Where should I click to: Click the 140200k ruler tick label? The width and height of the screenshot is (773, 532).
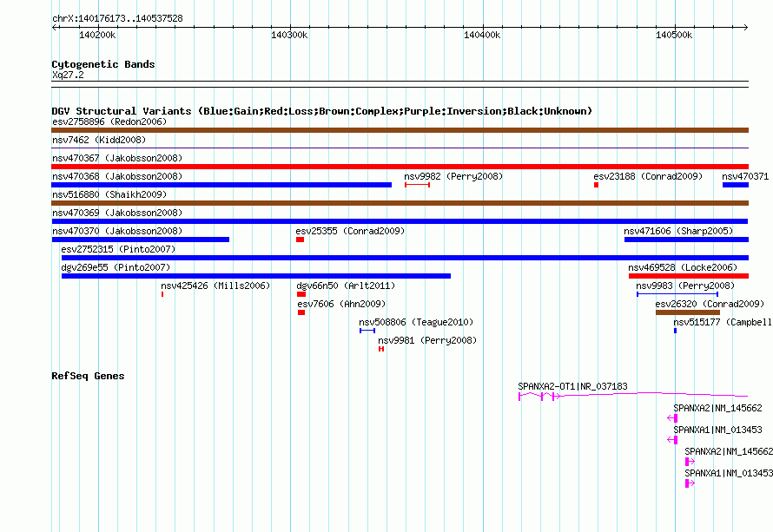[x=97, y=35]
